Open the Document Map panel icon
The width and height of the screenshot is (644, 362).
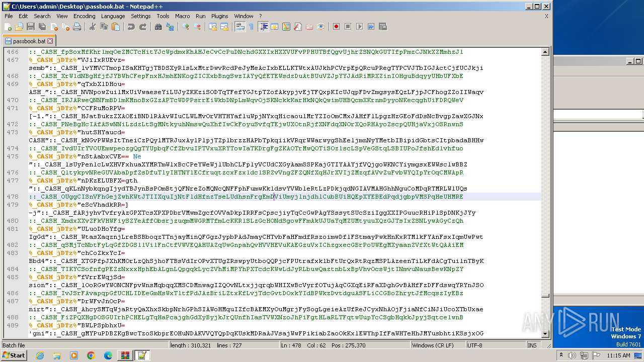[x=286, y=27]
